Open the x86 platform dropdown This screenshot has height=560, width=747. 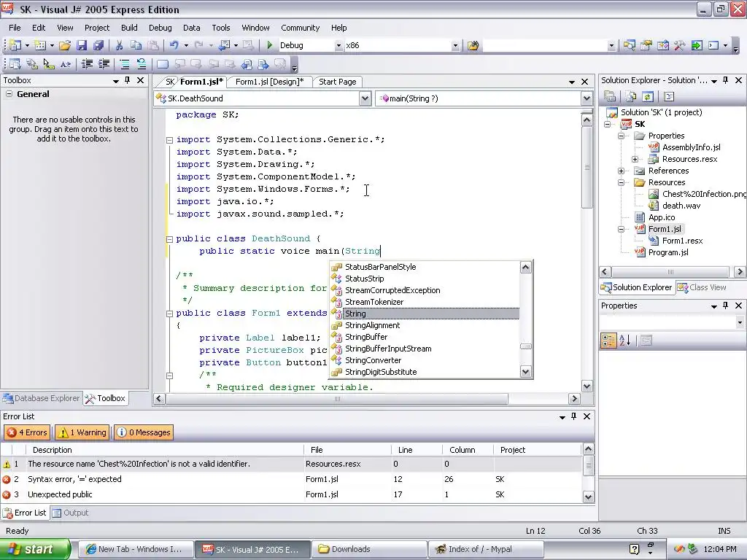click(x=455, y=46)
